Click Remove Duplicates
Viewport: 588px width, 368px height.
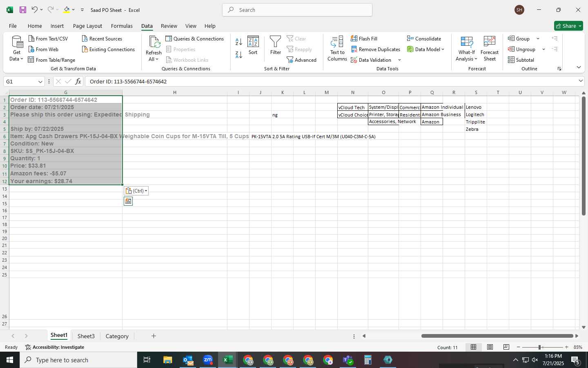coord(376,49)
